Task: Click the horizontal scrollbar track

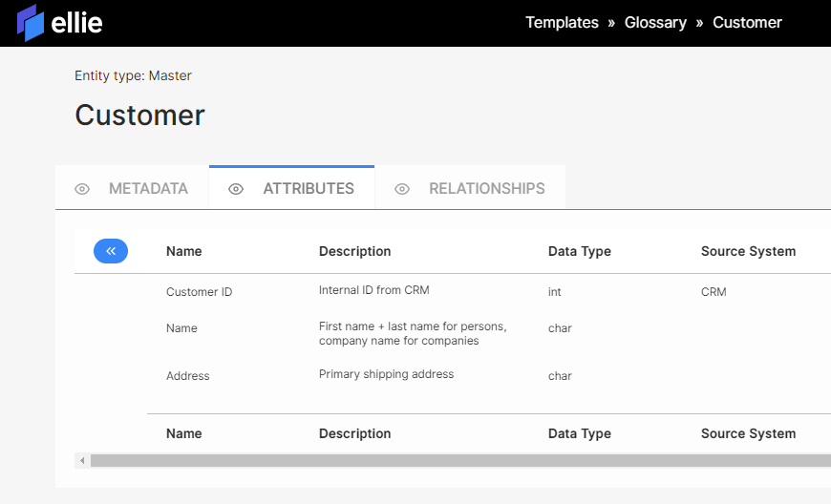Action: [x=458, y=461]
